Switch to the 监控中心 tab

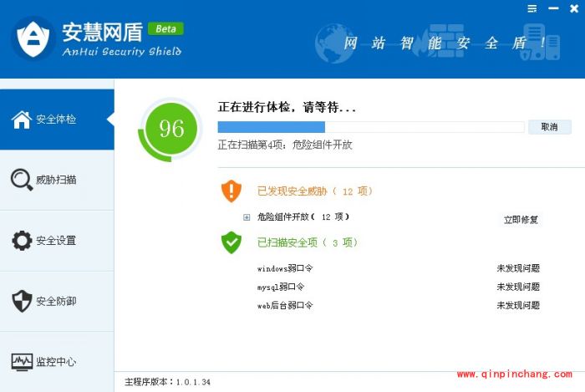[56, 362]
